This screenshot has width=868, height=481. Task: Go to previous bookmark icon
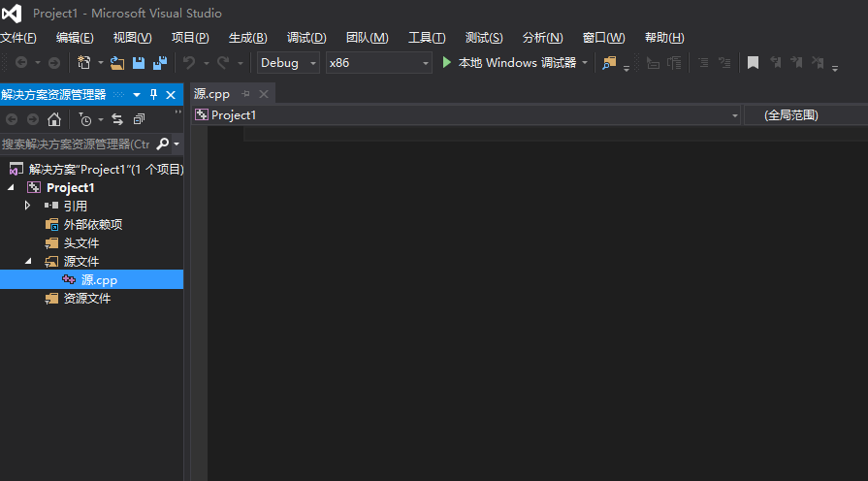point(776,62)
